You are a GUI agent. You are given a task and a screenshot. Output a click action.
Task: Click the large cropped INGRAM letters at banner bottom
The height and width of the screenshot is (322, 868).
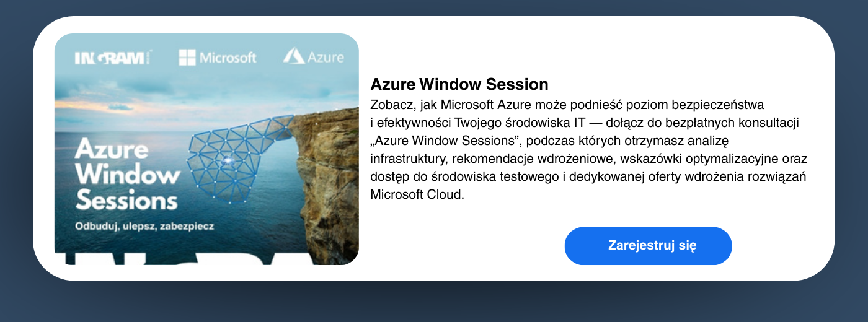pos(186,258)
